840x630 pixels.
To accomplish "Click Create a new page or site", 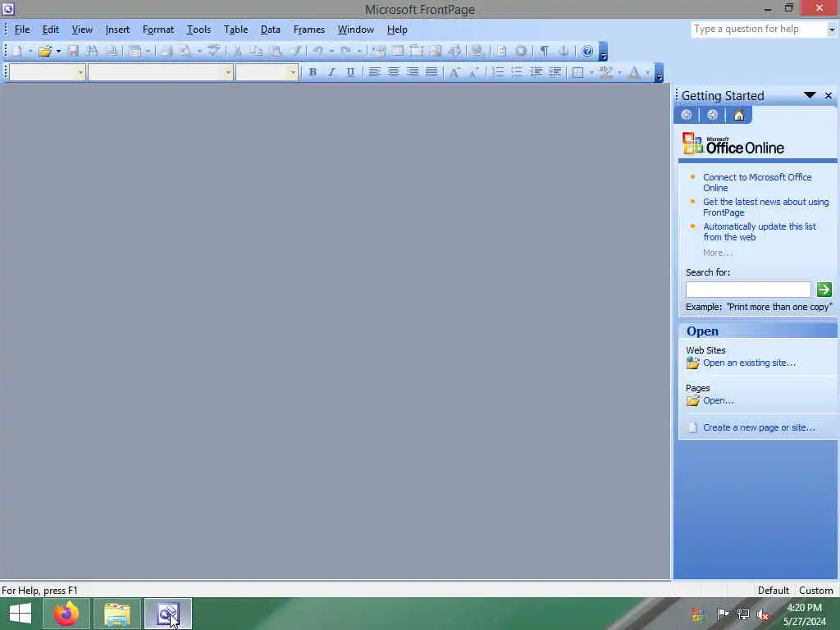I will click(759, 428).
